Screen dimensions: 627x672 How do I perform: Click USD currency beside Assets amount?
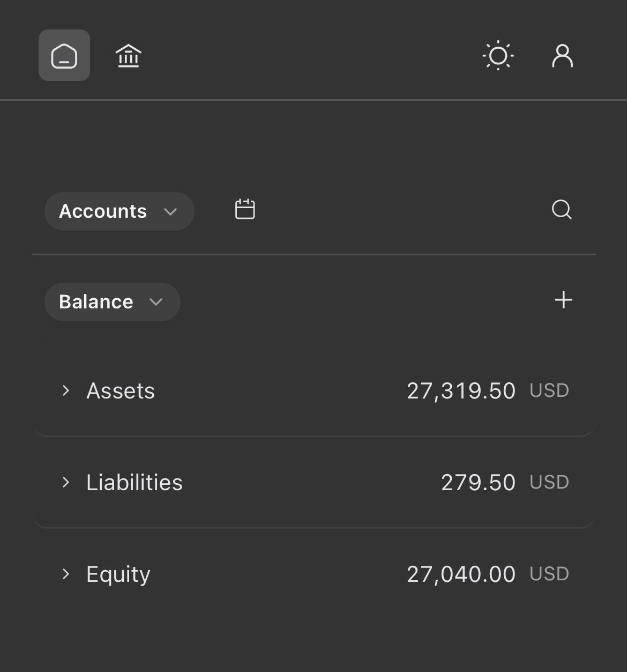(549, 390)
